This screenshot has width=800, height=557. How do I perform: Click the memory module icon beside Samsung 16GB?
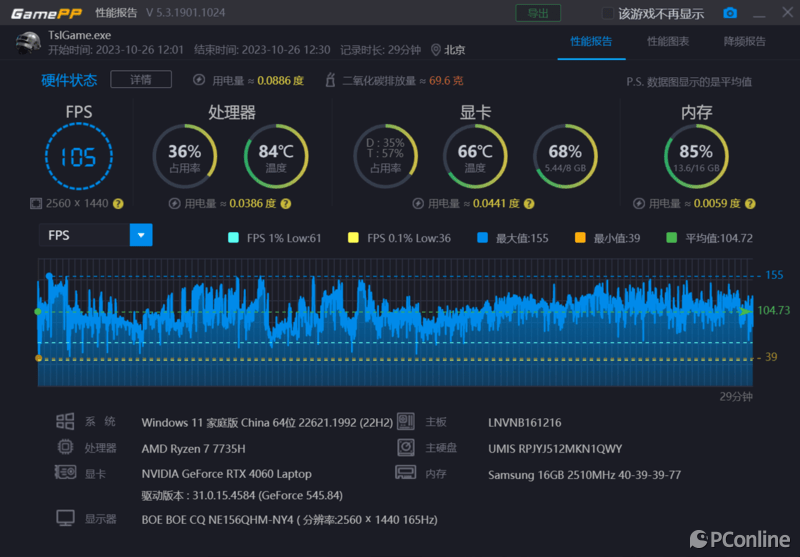click(x=406, y=473)
